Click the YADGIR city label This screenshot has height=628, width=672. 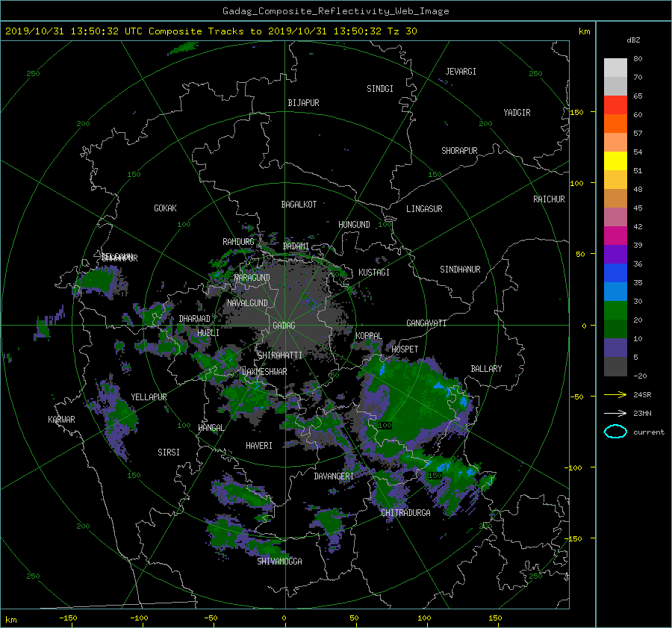coord(517,113)
